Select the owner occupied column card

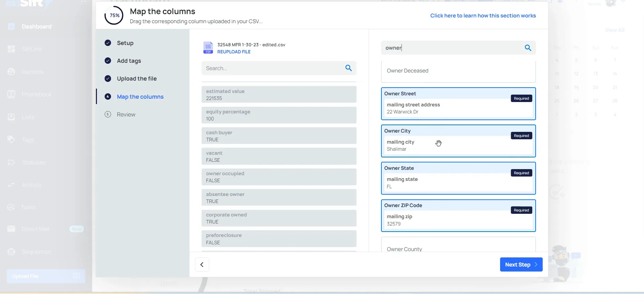(x=279, y=177)
